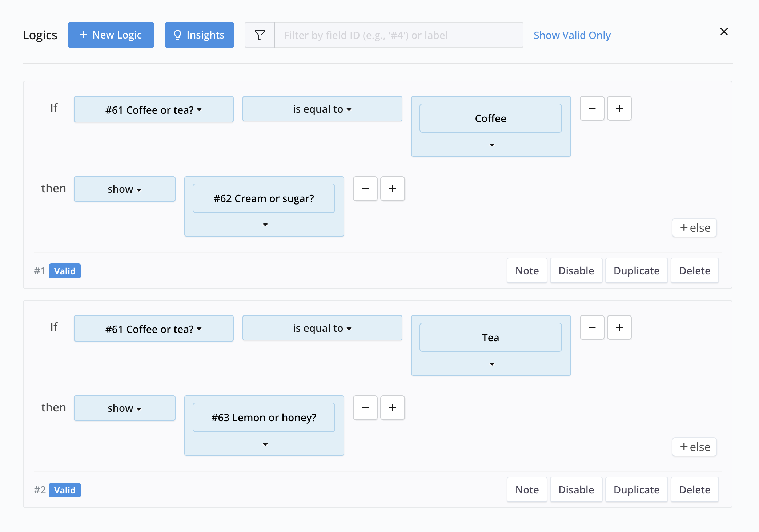Click the filter funnel icon
This screenshot has width=759, height=532.
point(260,35)
